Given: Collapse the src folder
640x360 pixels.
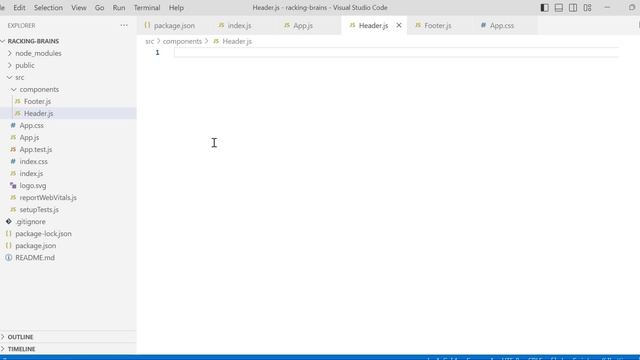Looking at the screenshot, I should (x=20, y=77).
